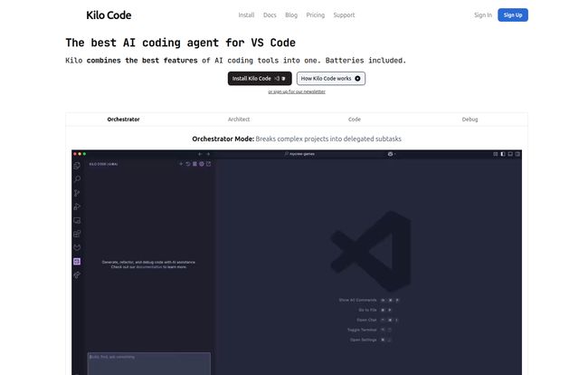Screen dimensions: 588x375
Task: Open the Run and Debug view icon
Action: 77,207
